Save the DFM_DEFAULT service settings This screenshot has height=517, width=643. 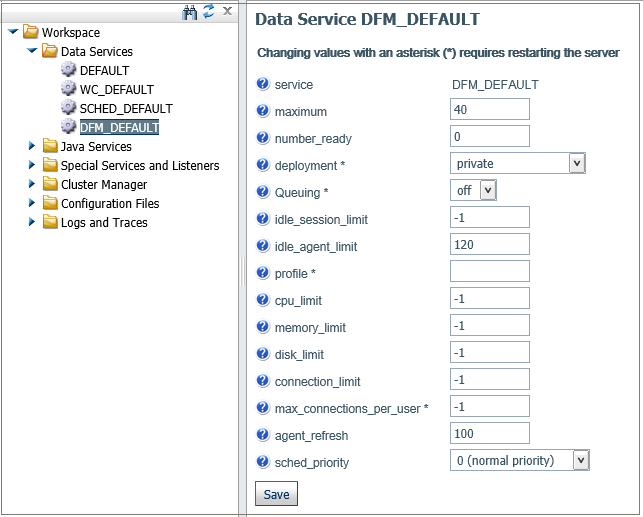point(276,494)
